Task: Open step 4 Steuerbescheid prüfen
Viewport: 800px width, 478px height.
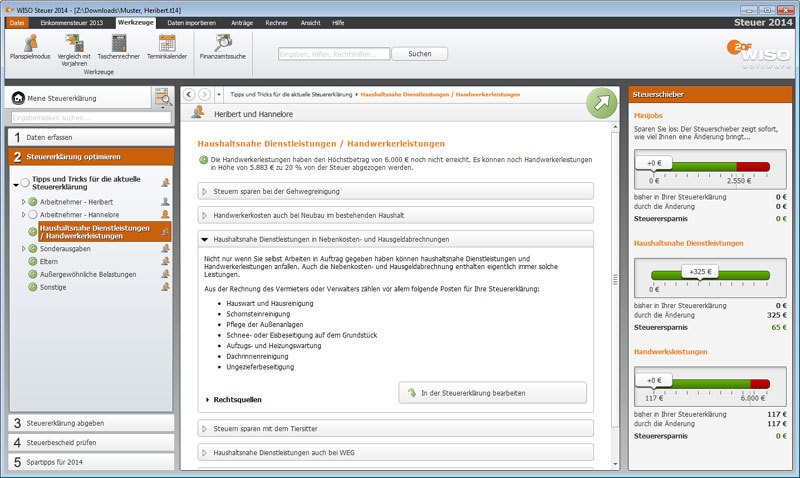Action: click(x=91, y=442)
